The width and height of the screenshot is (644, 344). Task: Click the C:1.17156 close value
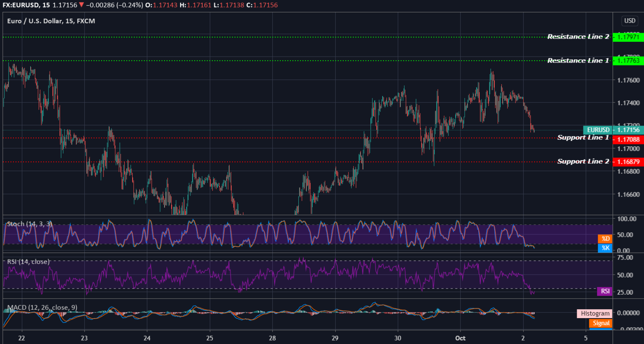tap(262, 5)
